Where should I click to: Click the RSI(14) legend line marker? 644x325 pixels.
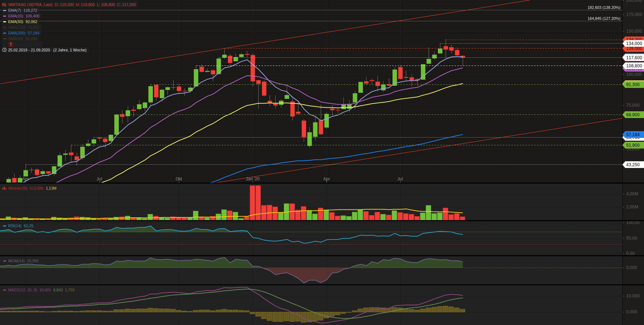[5, 226]
